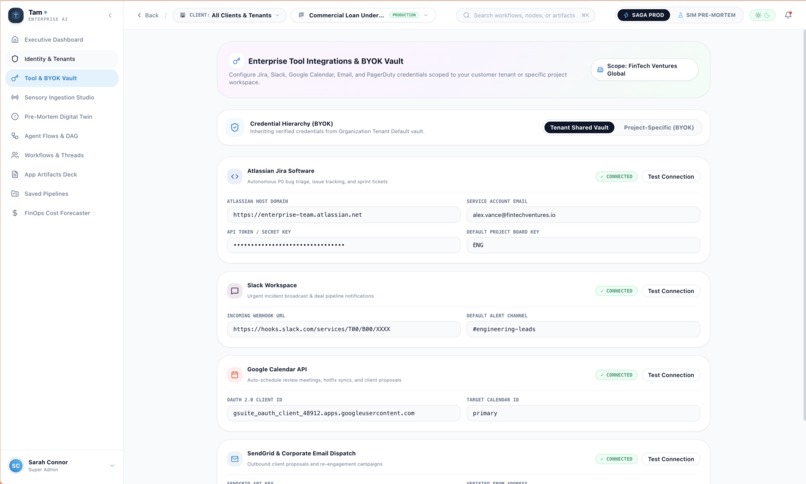Toggle the light/dark theme switch
The width and height of the screenshot is (806, 484).
[x=762, y=15]
